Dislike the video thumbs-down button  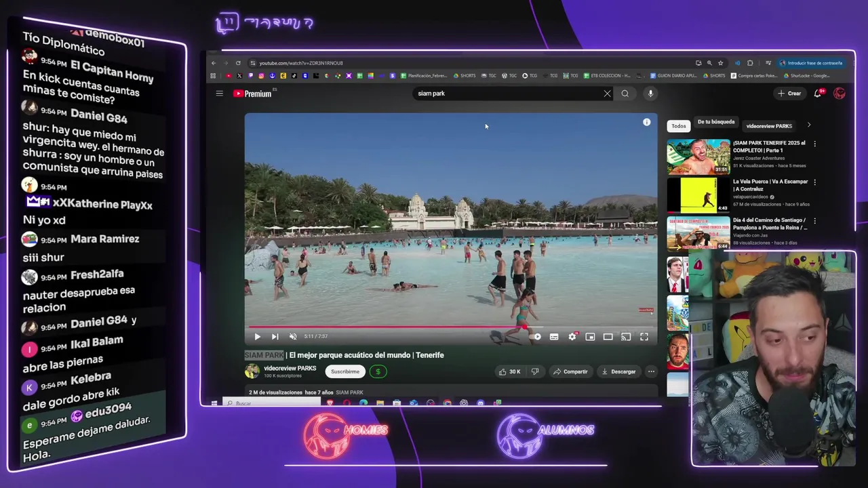point(535,371)
